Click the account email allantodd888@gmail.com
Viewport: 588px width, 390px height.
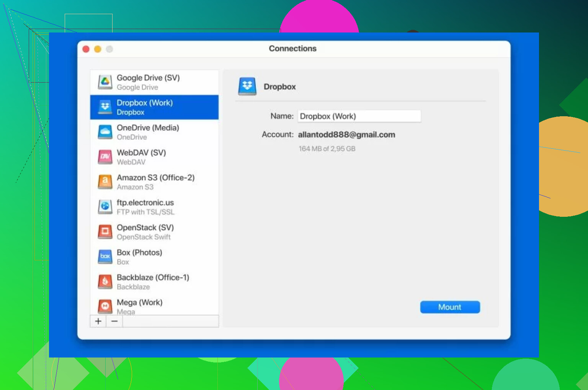346,135
